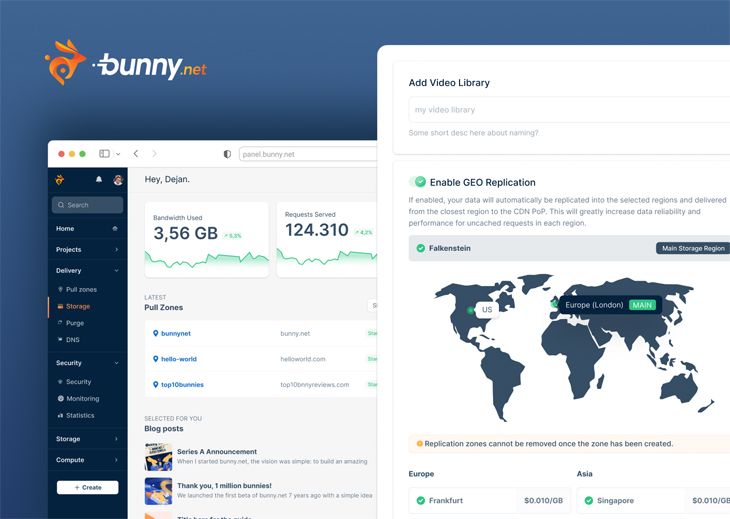Viewport: 730px width, 519px height.
Task: Click the Monitoring globe icon
Action: coord(61,398)
